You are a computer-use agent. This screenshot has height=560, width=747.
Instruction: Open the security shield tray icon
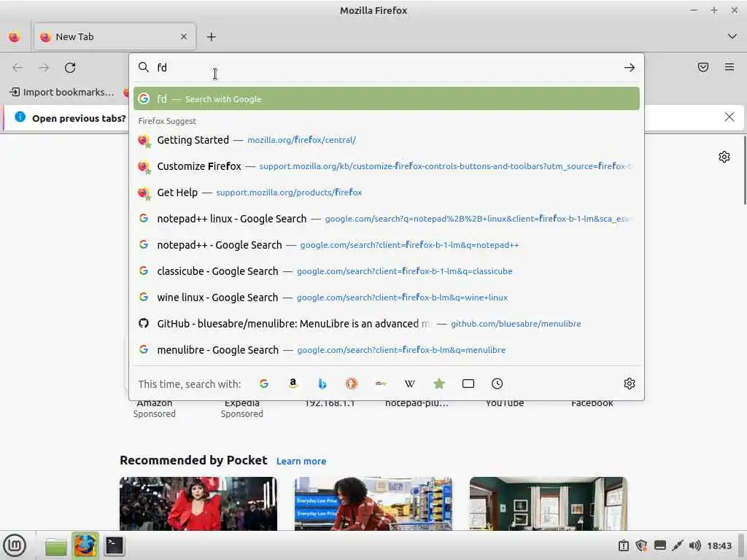pyautogui.click(x=641, y=545)
